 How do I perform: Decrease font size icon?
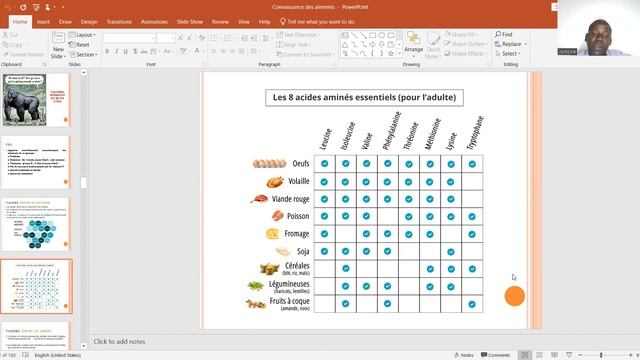189,38
